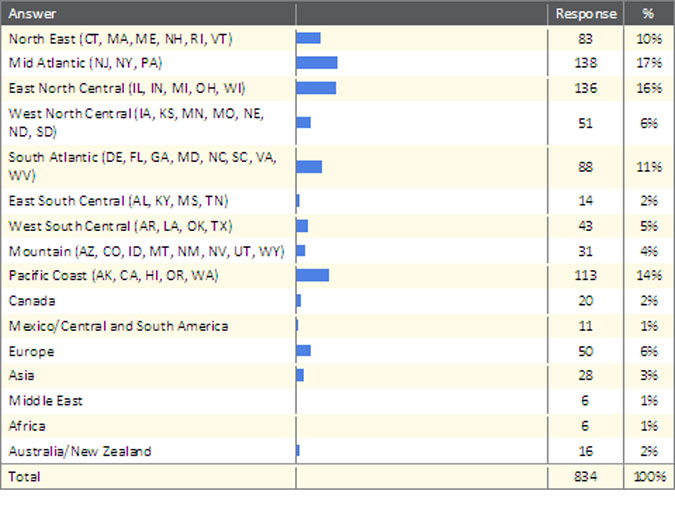Click the East North Central blue bar
This screenshot has width=675, height=525.
click(x=316, y=88)
